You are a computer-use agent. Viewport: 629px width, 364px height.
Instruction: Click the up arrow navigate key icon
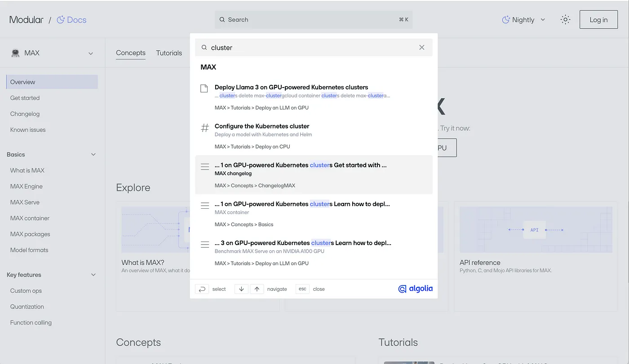coord(257,289)
